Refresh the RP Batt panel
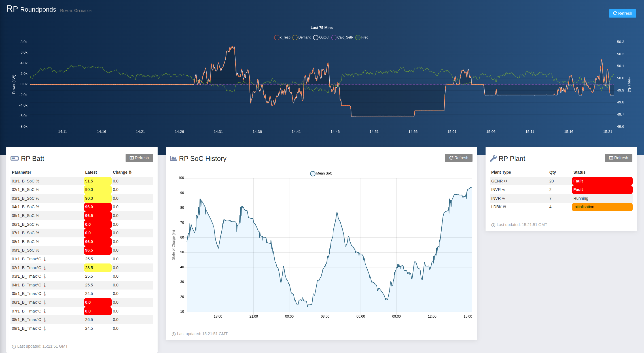 [139, 158]
